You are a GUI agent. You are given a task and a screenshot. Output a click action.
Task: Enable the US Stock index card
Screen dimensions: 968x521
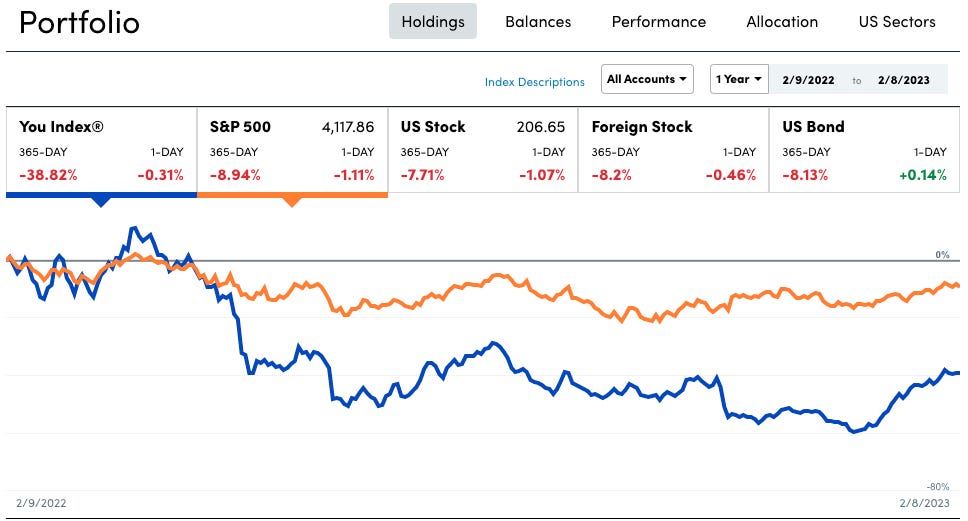(x=482, y=150)
